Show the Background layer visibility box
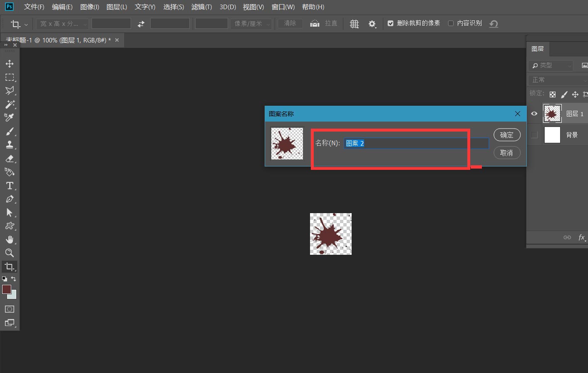588x373 pixels. [534, 135]
